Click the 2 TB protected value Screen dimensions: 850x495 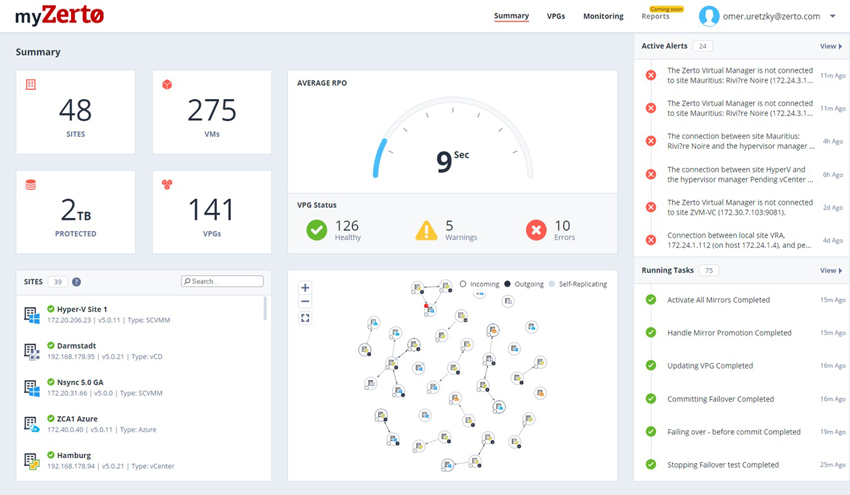point(75,210)
